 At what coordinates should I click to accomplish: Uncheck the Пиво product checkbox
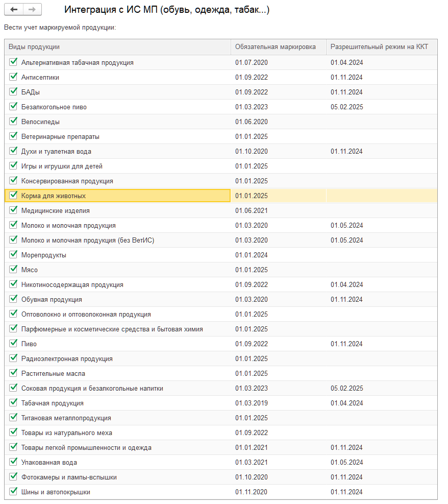pyautogui.click(x=13, y=344)
